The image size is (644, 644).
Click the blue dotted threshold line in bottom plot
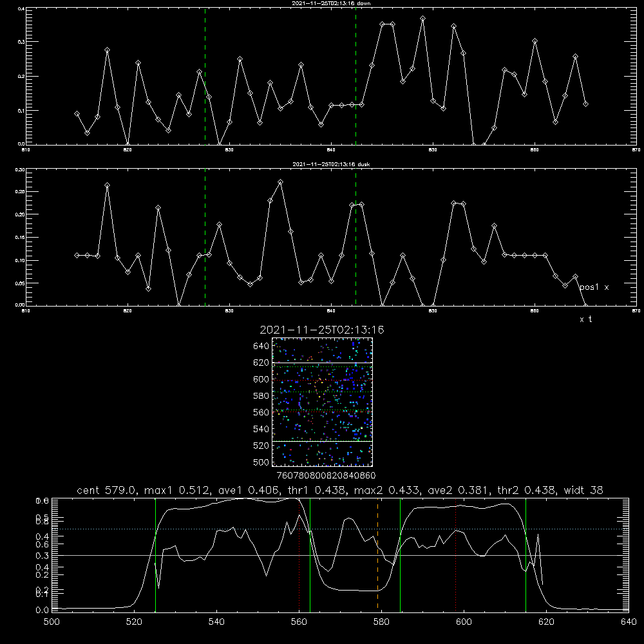point(340,529)
